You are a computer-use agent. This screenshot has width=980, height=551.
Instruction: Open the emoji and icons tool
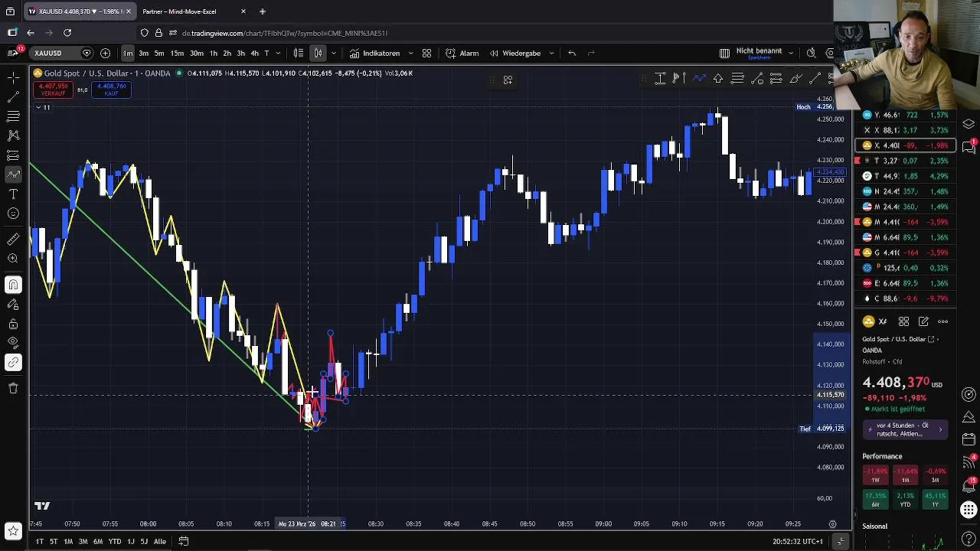(13, 214)
